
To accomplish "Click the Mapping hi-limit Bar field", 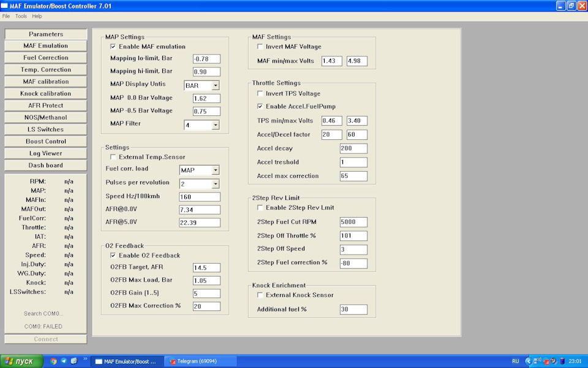I will (x=206, y=72).
